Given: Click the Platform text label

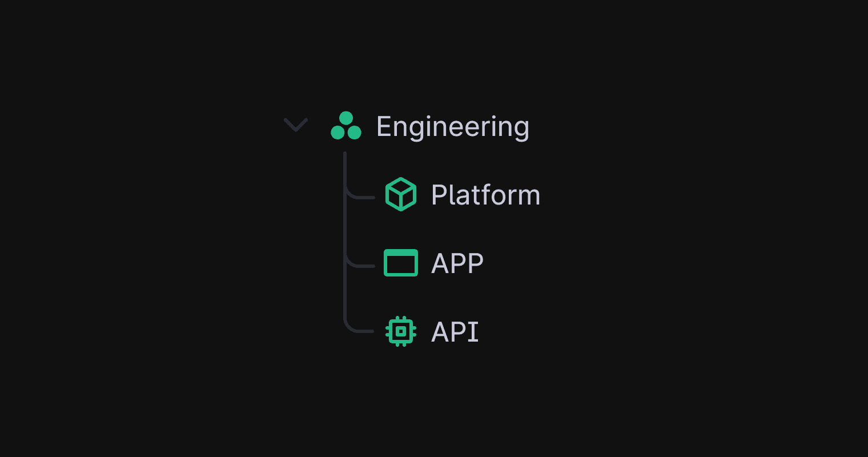Looking at the screenshot, I should 485,194.
